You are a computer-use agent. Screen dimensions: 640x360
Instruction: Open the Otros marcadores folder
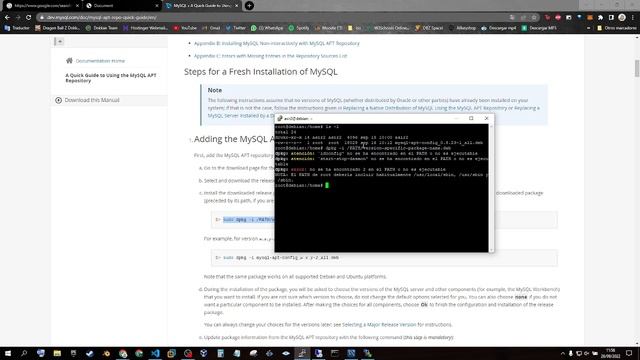click(x=617, y=28)
